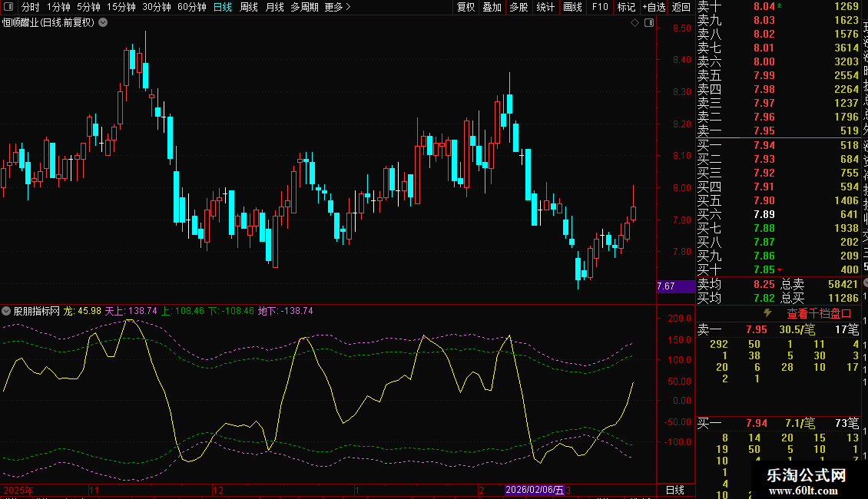Click the 2026/02/06 date marker on timeline

534,490
